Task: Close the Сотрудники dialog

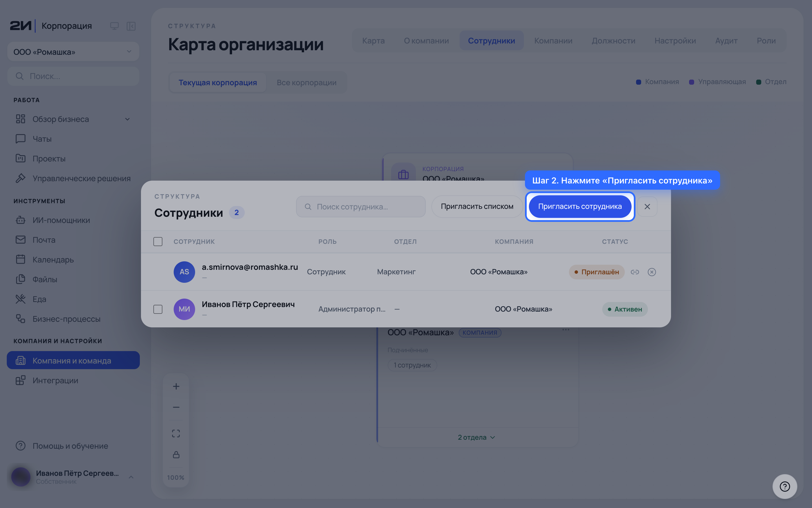Action: (x=647, y=206)
